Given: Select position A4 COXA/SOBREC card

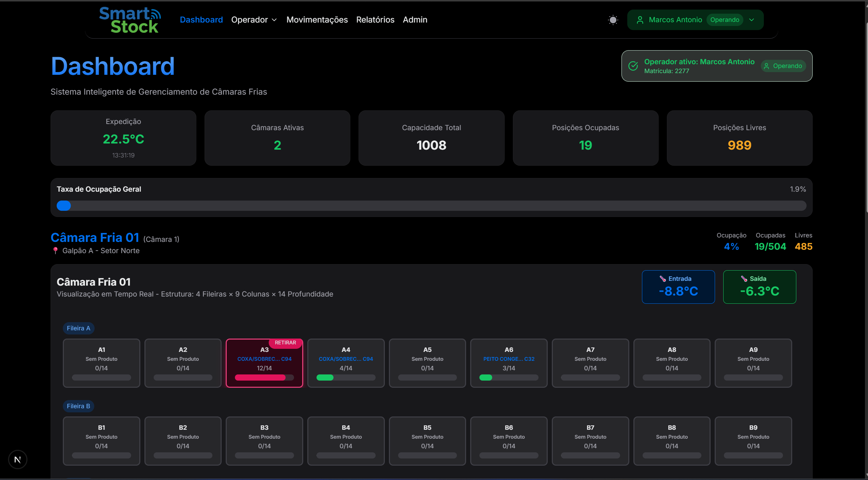Looking at the screenshot, I should pos(346,363).
